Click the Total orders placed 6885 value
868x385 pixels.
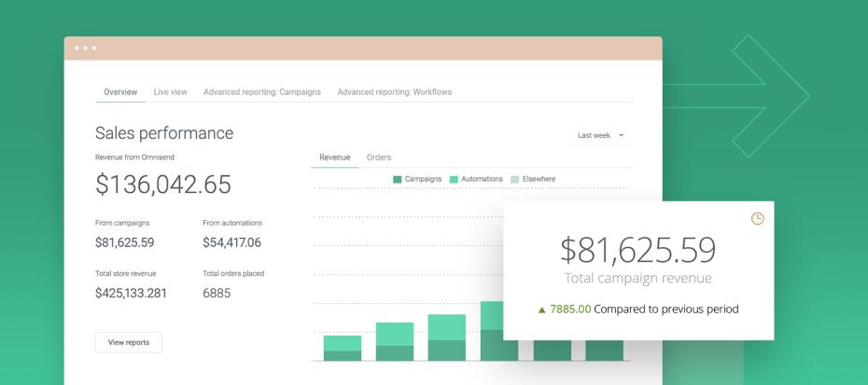[x=217, y=293]
